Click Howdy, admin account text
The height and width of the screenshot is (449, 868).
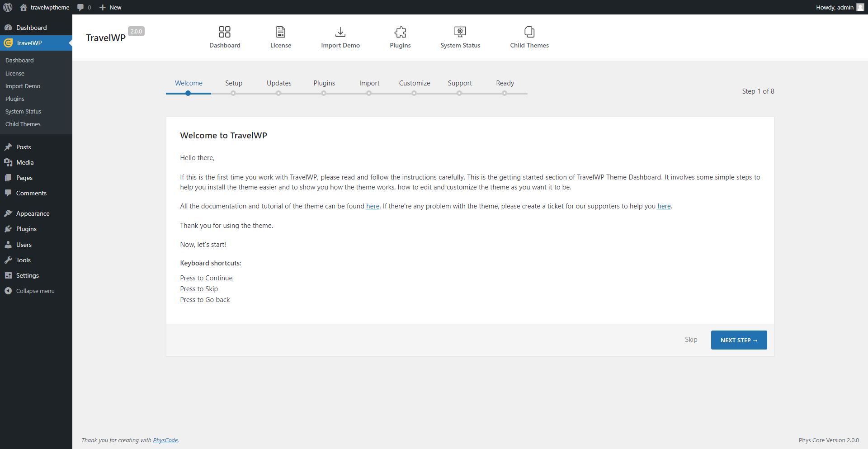(x=835, y=7)
